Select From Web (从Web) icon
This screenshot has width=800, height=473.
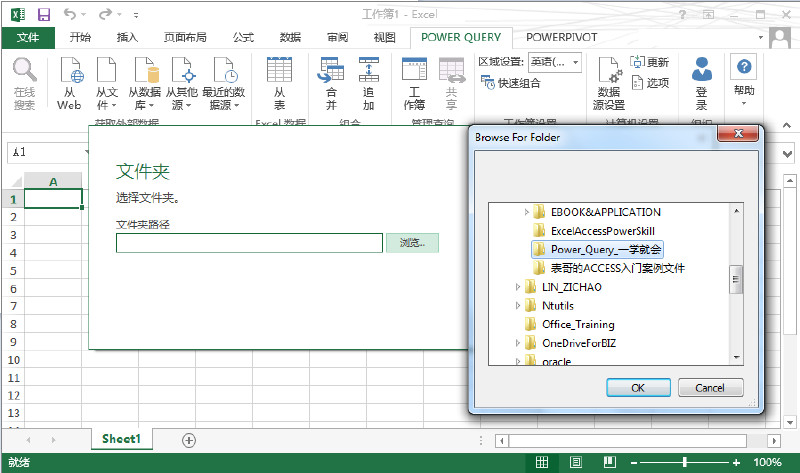[69, 84]
